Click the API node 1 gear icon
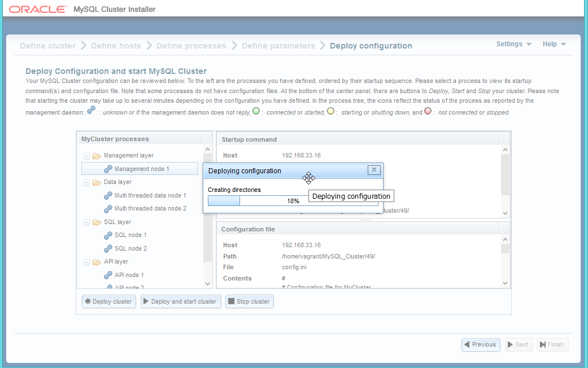Image resolution: width=588 pixels, height=368 pixels. point(108,275)
